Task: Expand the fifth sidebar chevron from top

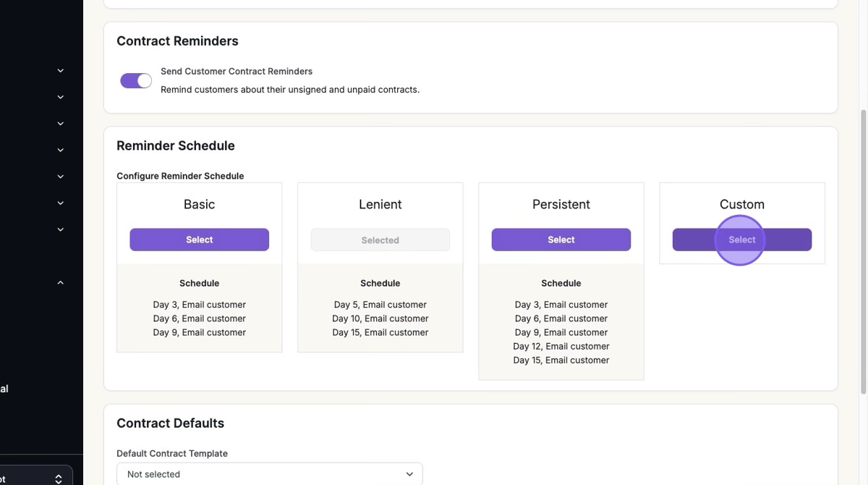Action: [x=61, y=177]
